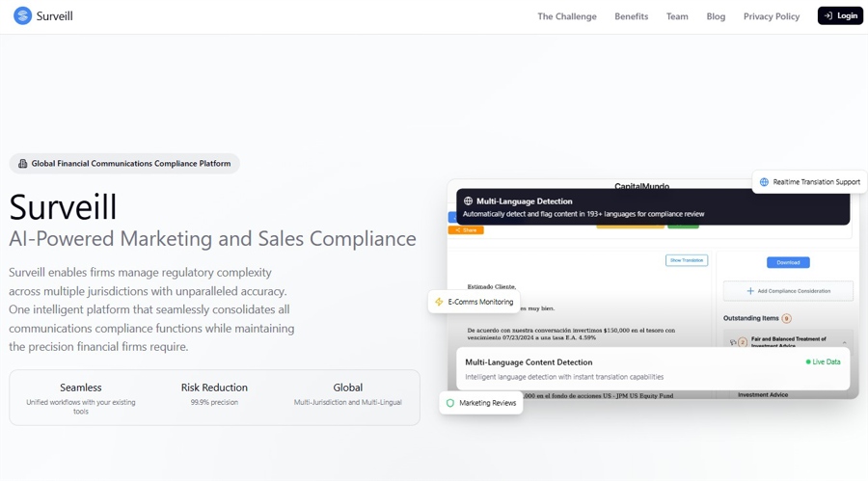Open the Team page link
The height and width of the screenshot is (481, 868).
click(x=677, y=16)
